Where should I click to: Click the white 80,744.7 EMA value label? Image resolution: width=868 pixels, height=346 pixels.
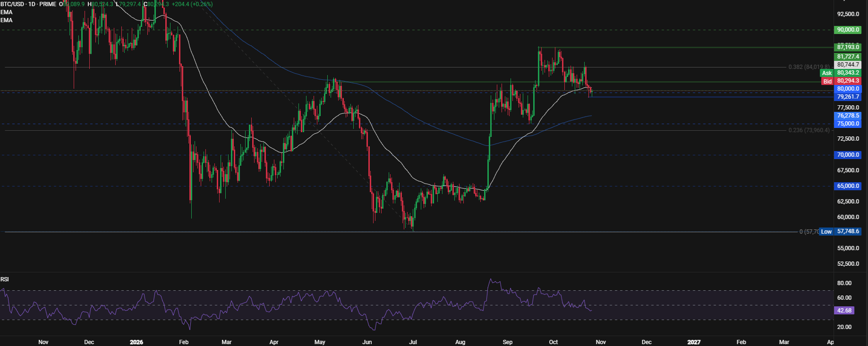click(x=848, y=65)
